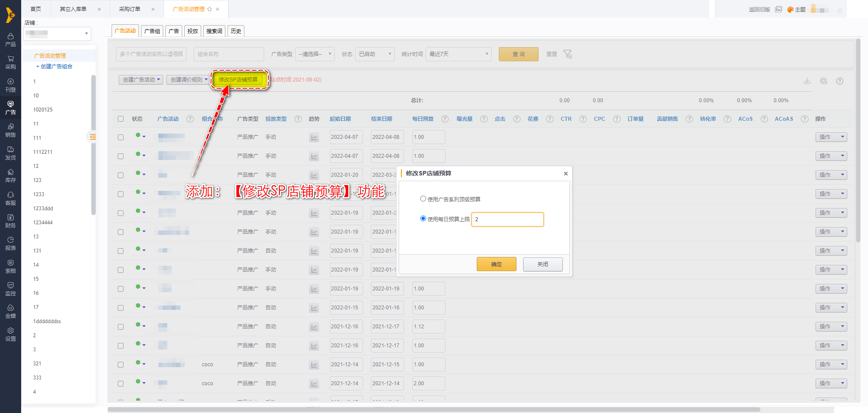The image size is (868, 413).
Task: Click the horizontal scrollbar at the bottom
Action: (434, 409)
